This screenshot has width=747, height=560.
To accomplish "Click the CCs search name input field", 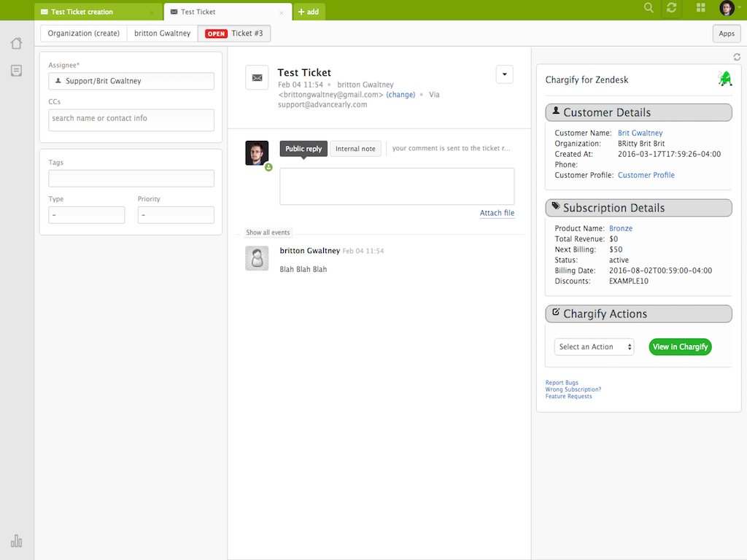I will pyautogui.click(x=131, y=120).
